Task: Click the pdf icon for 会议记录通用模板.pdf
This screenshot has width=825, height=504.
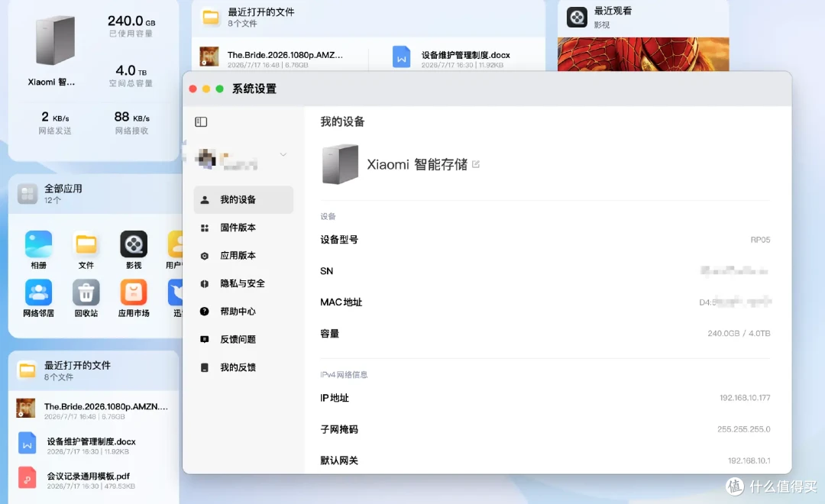Action: tap(27, 478)
